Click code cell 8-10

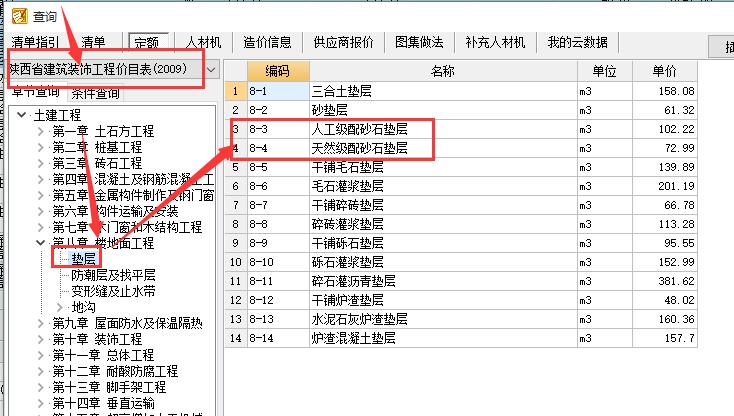pyautogui.click(x=278, y=262)
